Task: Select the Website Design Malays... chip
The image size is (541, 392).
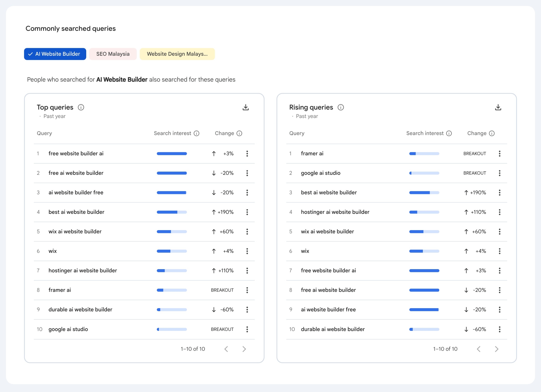Action: (x=177, y=54)
